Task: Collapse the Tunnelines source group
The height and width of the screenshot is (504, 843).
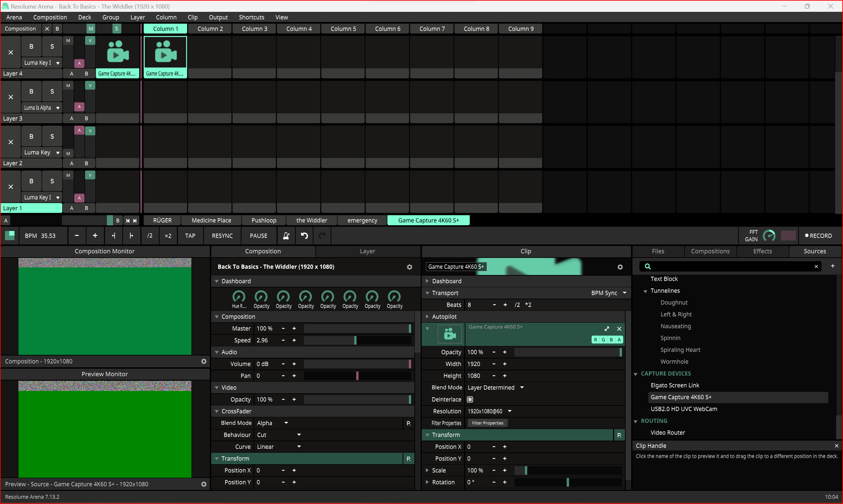Action: click(x=645, y=291)
